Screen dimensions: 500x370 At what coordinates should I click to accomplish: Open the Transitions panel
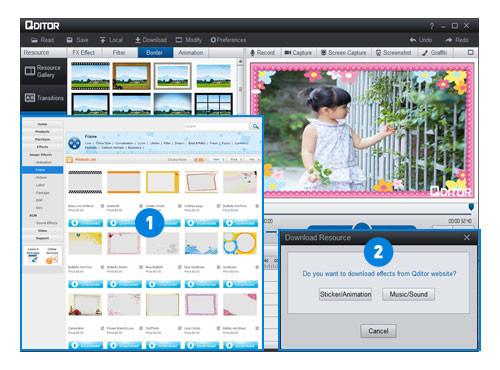(43, 98)
